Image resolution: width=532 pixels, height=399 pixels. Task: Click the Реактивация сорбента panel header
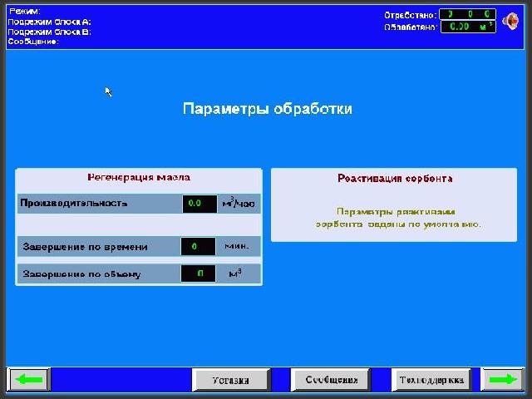(395, 178)
